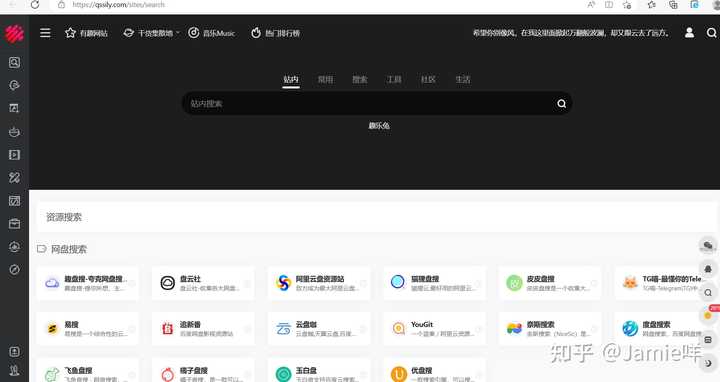Click the sidebar compass icon
The height and width of the screenshot is (382, 720).
(x=14, y=270)
